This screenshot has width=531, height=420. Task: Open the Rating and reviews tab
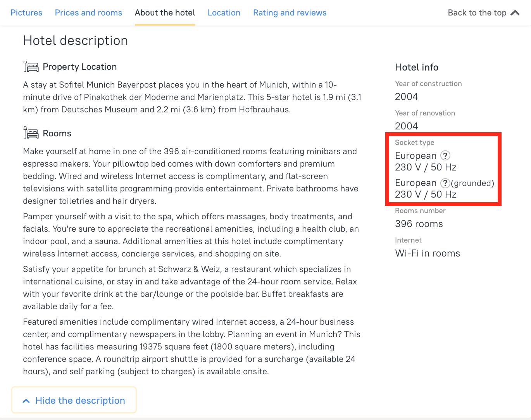point(290,13)
